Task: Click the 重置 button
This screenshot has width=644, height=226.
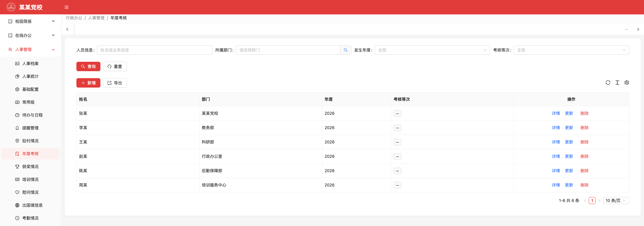Action: [x=115, y=66]
